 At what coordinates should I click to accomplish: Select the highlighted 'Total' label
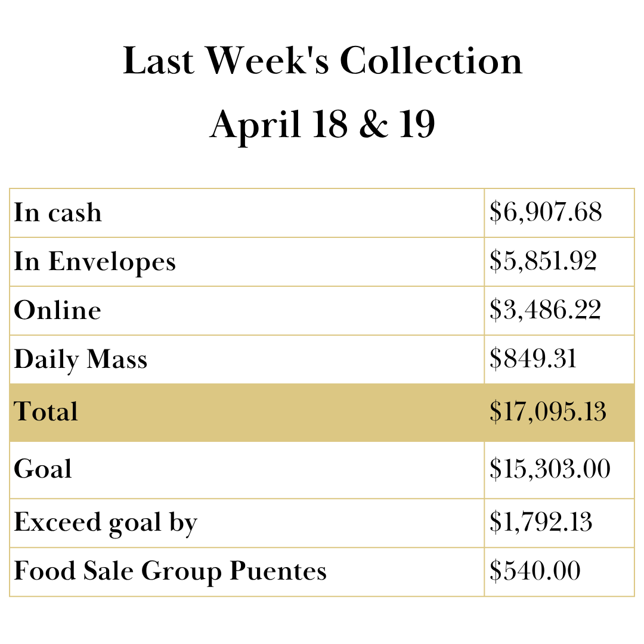[x=46, y=412]
